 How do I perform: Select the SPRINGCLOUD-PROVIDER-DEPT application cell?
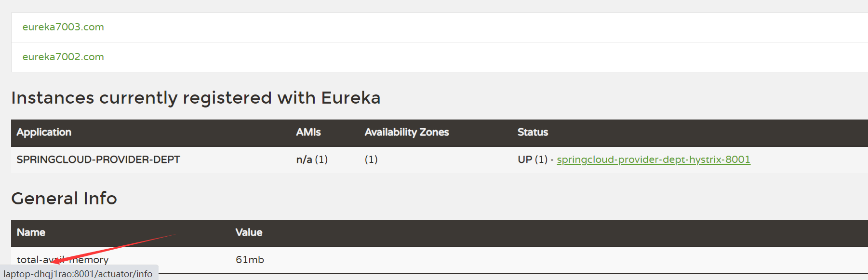(x=98, y=160)
